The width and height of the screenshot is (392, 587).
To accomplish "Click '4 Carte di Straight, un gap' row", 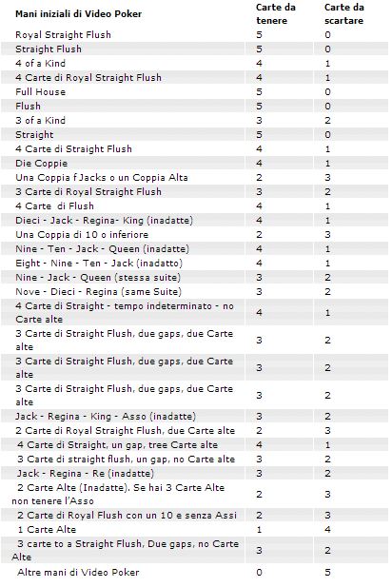I will (194, 444).
